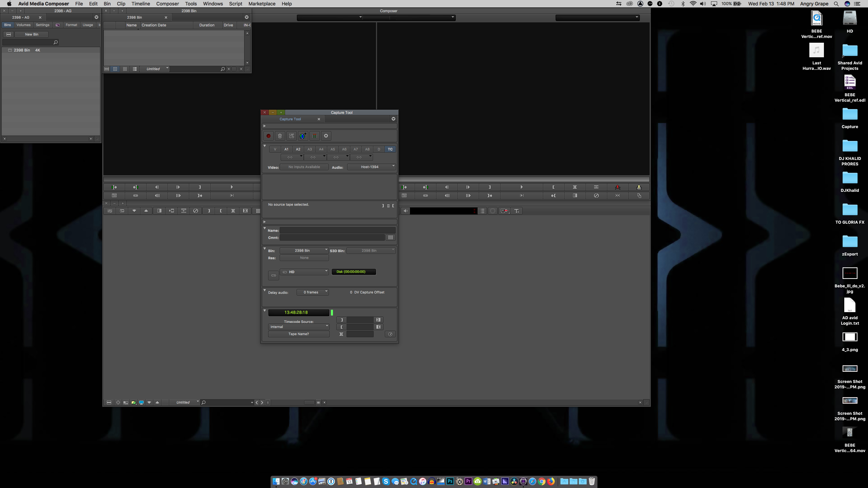Click the V video track enable button

pos(275,149)
